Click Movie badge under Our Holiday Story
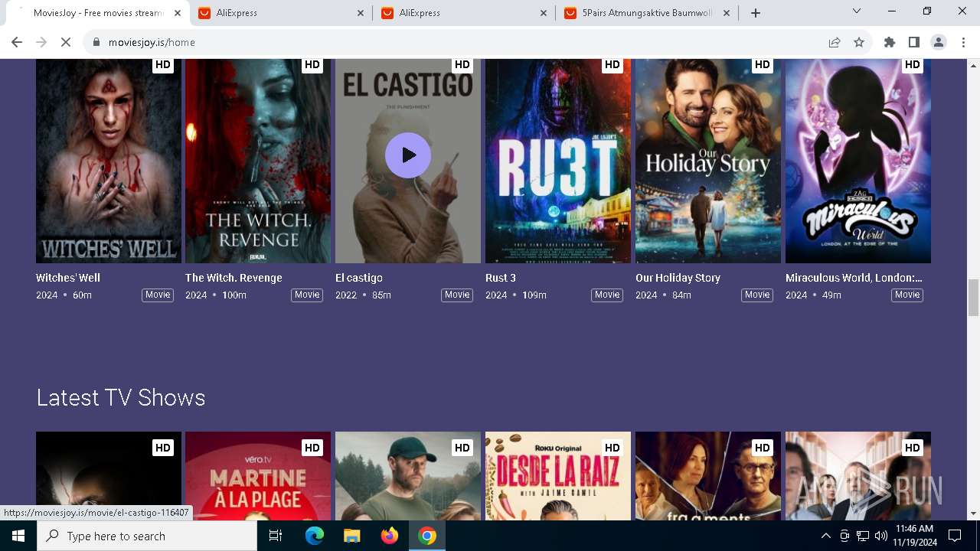 757,295
